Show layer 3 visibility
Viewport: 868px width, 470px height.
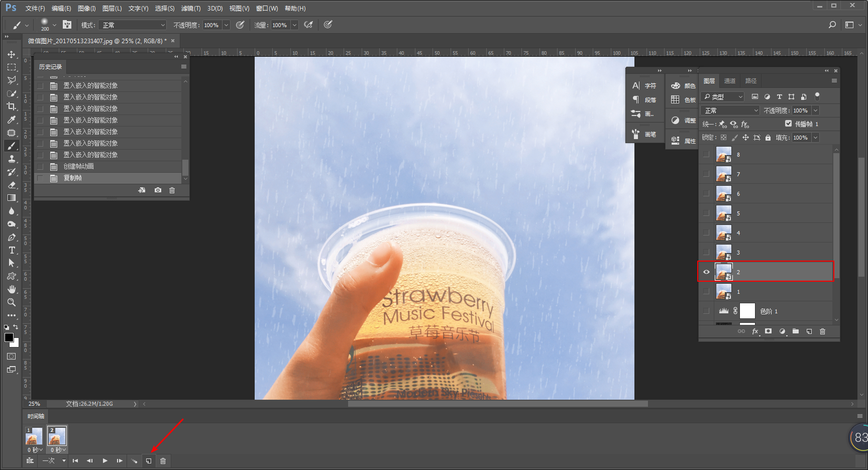pos(707,253)
